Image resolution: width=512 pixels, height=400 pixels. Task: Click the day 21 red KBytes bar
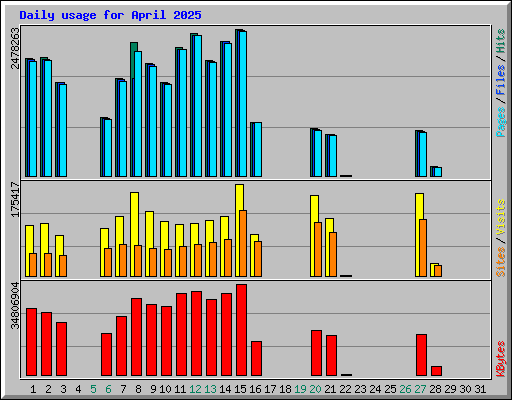pyautogui.click(x=331, y=355)
